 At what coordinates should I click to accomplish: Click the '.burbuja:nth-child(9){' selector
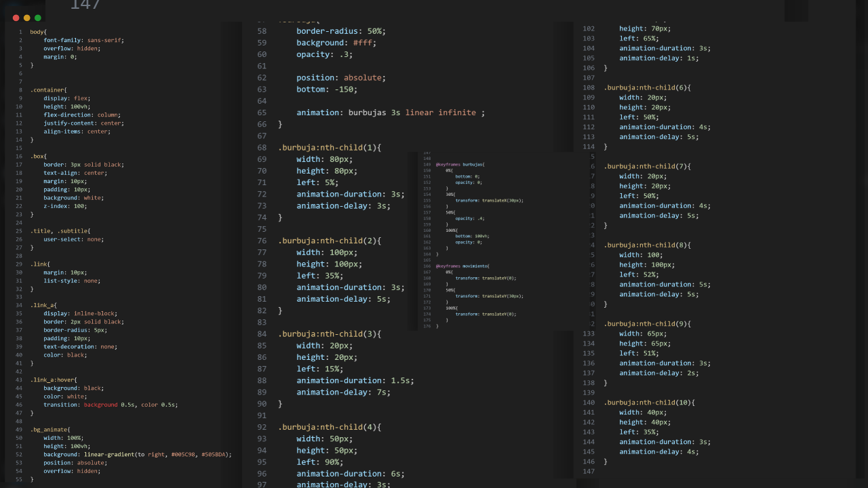click(648, 323)
